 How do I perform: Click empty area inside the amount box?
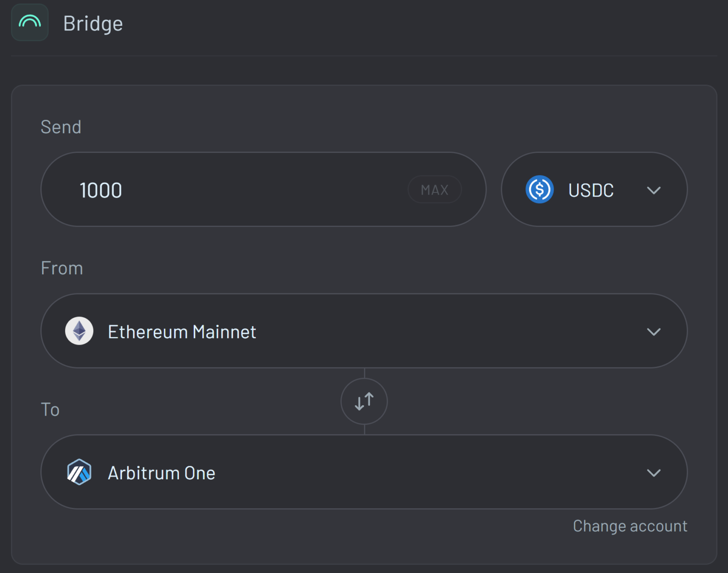click(x=264, y=190)
